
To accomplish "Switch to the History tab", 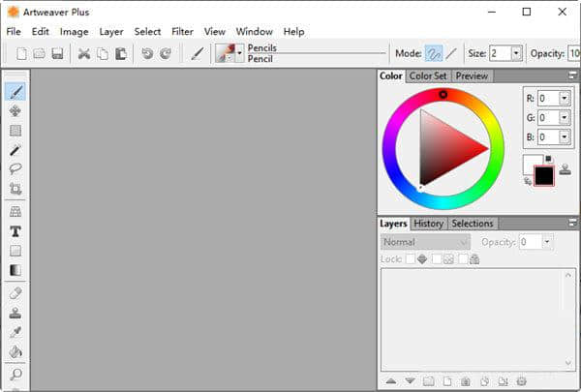I will pos(428,224).
